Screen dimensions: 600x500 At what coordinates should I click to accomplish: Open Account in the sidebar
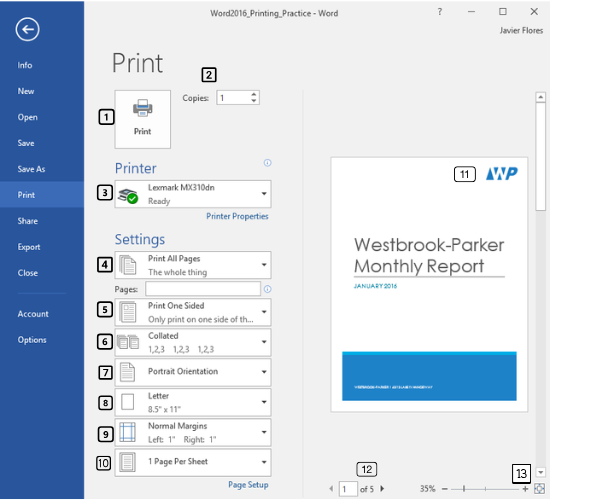(x=42, y=314)
